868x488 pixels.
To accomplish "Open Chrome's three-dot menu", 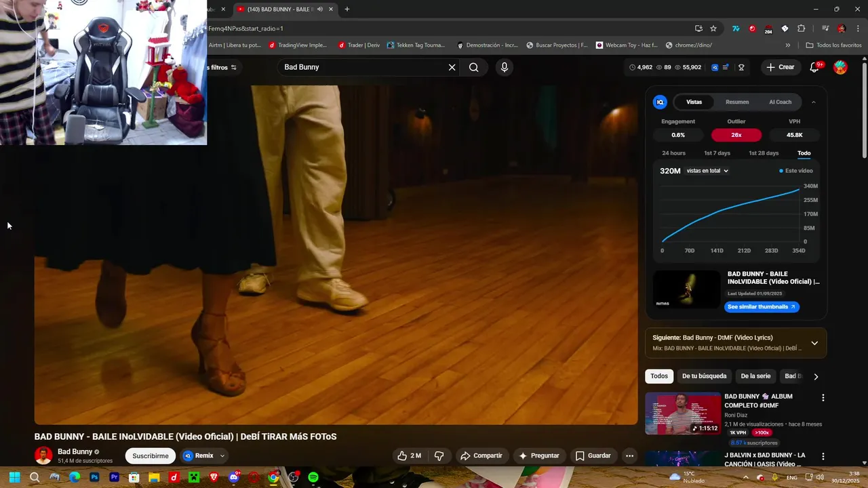I will [857, 28].
